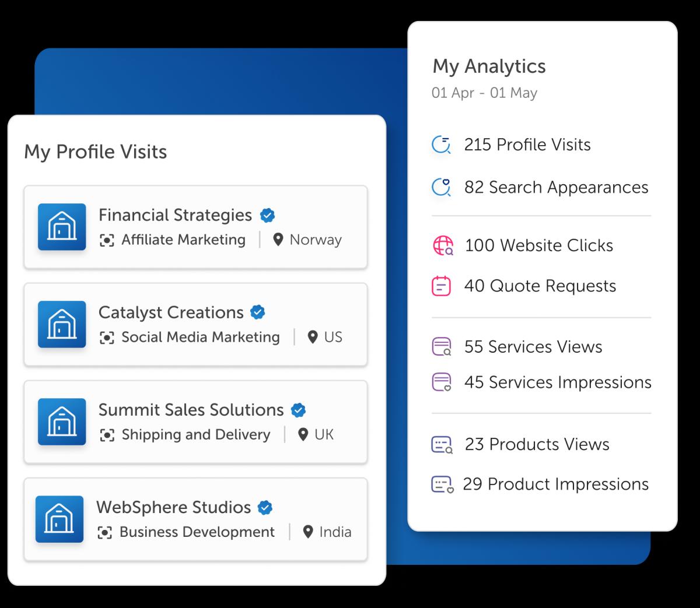700x608 pixels.
Task: Click the Products Views icon
Action: coord(442,444)
